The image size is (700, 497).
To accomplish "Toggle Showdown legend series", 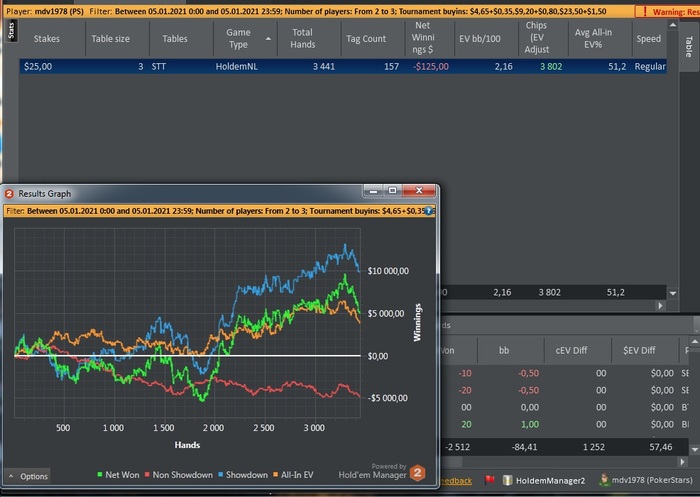I will tap(243, 475).
